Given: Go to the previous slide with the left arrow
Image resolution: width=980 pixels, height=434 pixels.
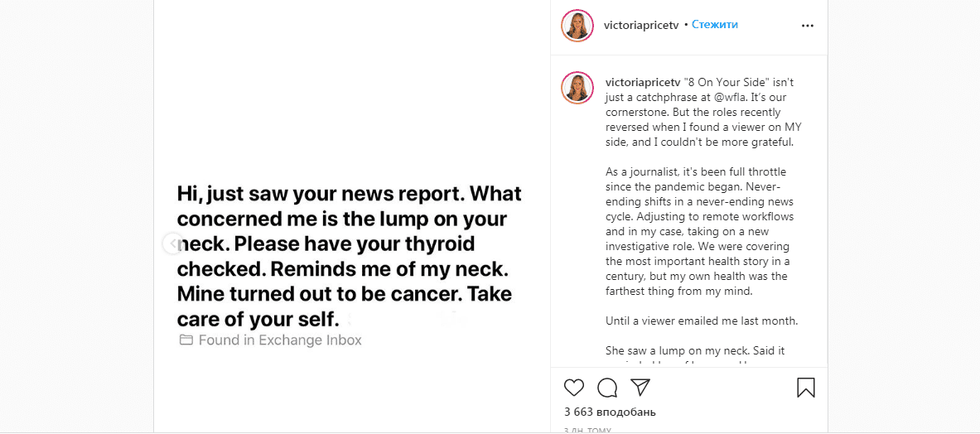Looking at the screenshot, I should 171,244.
